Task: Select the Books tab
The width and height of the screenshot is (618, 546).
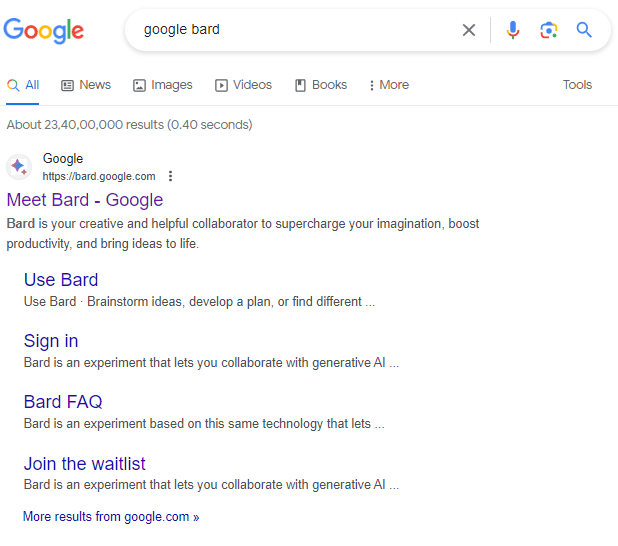Action: 321,85
